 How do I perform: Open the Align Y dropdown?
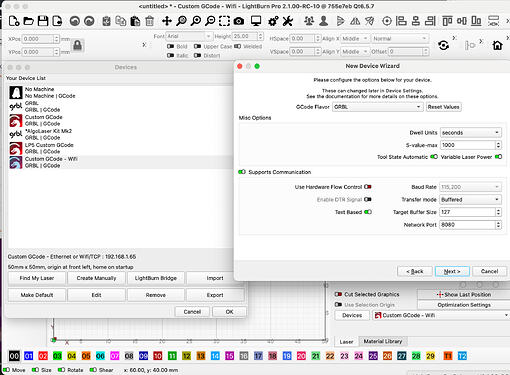coord(355,52)
